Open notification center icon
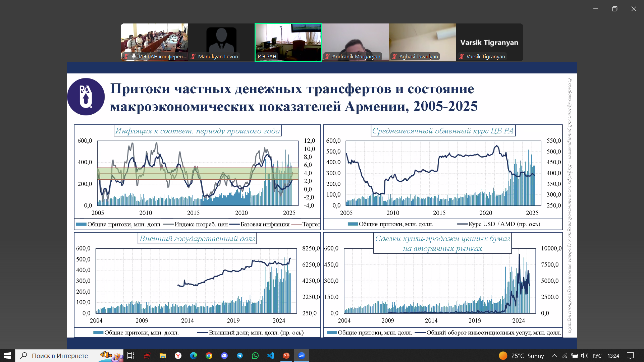Viewport: 644px width, 362px height. coord(630,356)
